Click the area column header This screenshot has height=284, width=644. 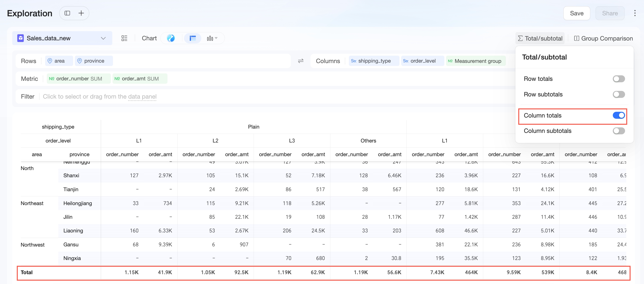37,154
